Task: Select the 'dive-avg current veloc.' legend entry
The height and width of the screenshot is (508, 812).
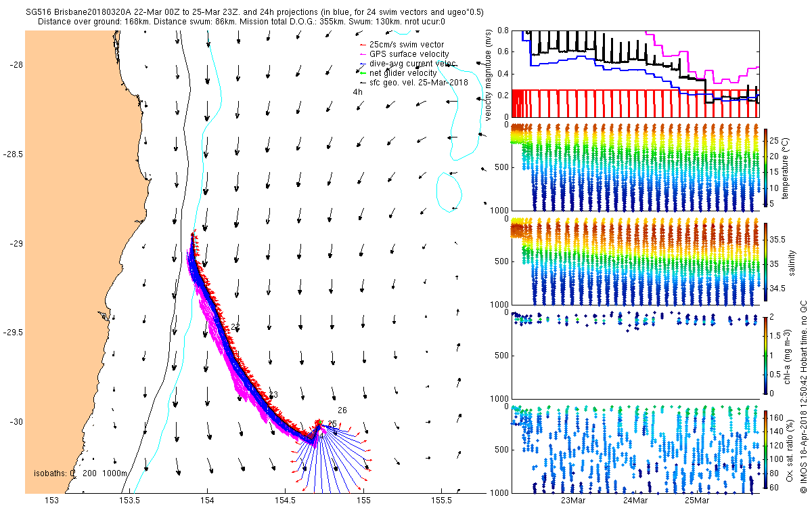Action: pyautogui.click(x=408, y=64)
